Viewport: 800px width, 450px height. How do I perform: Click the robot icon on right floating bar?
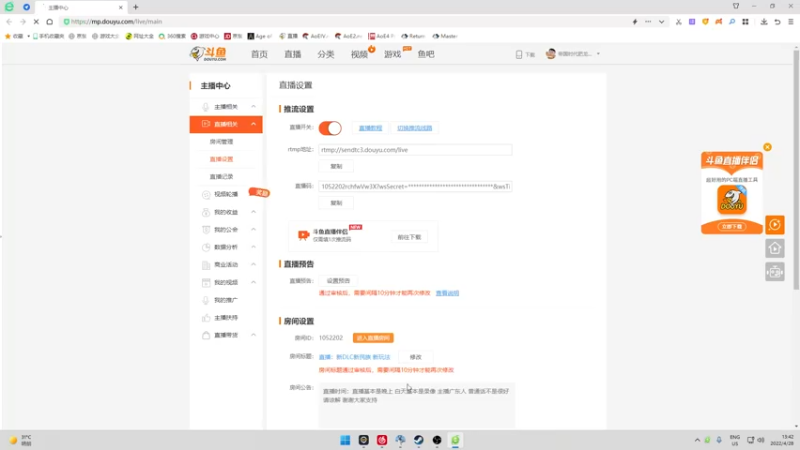(774, 272)
